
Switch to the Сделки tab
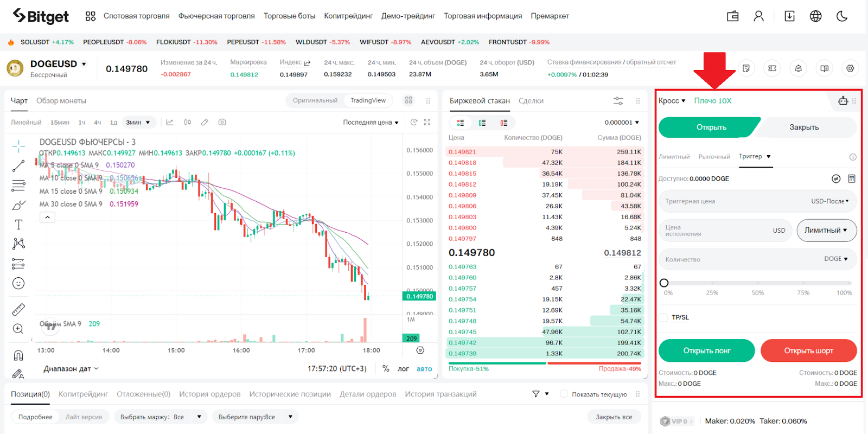click(x=531, y=101)
